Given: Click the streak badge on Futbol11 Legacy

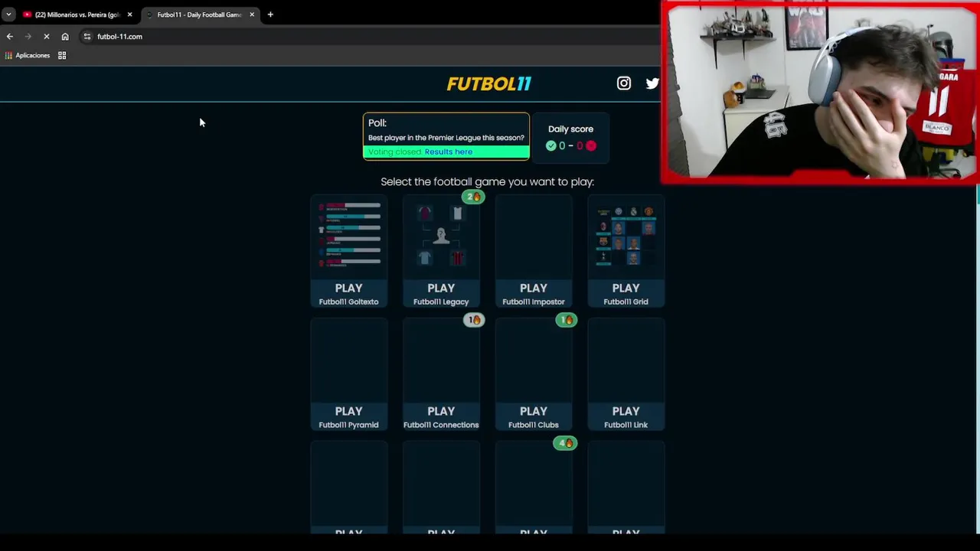Looking at the screenshot, I should tap(473, 197).
